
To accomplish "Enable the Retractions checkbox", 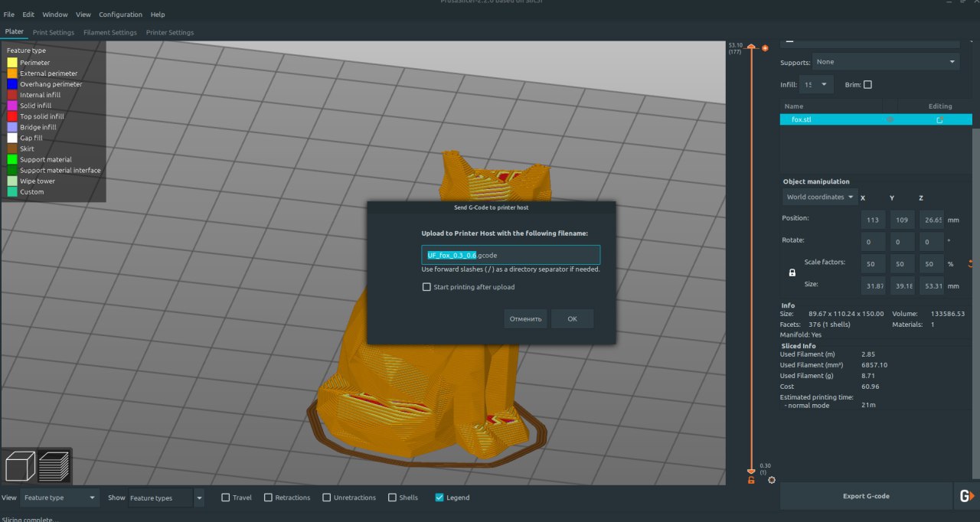I will point(268,498).
